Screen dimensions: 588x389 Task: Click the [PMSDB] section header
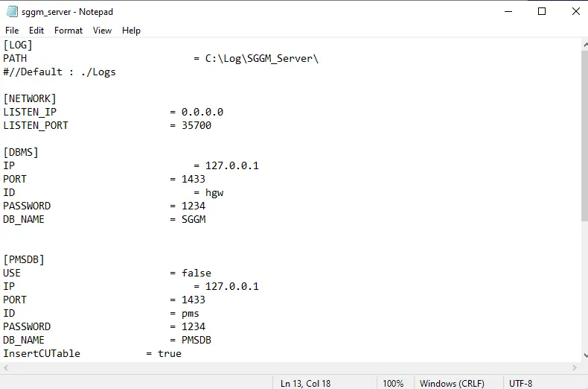24,260
